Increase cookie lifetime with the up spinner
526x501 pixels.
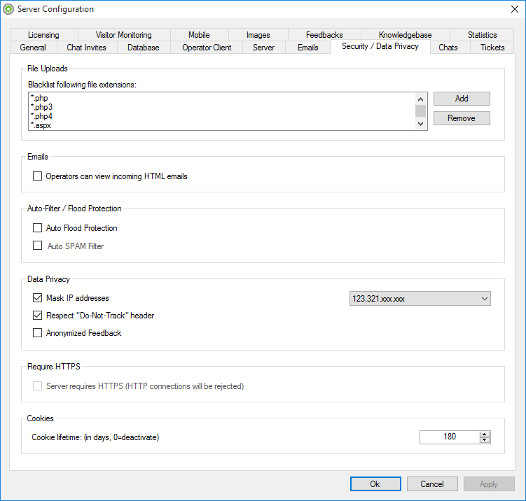click(484, 434)
